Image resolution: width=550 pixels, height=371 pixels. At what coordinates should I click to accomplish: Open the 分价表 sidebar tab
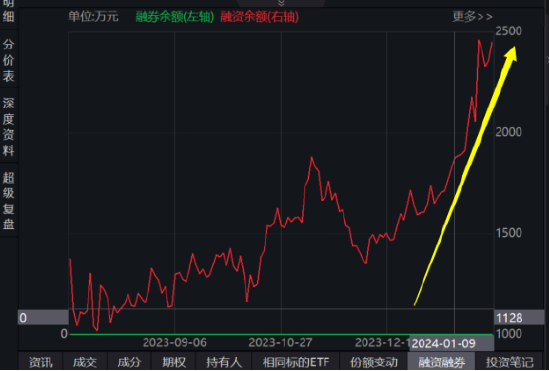pos(8,60)
